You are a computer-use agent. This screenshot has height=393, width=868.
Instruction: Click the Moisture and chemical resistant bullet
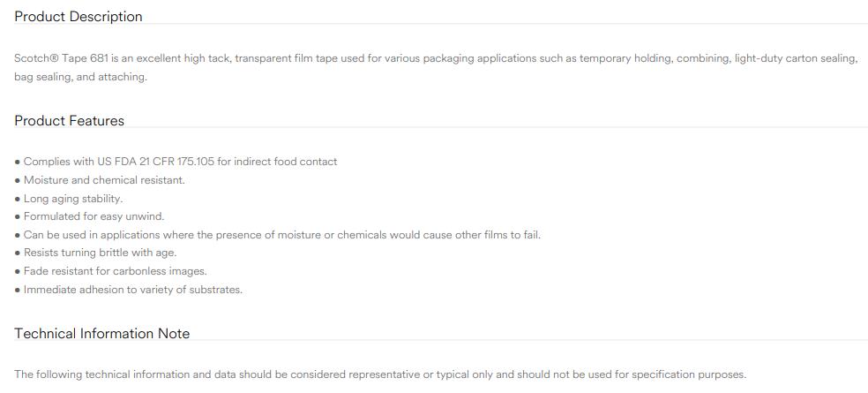(x=100, y=180)
